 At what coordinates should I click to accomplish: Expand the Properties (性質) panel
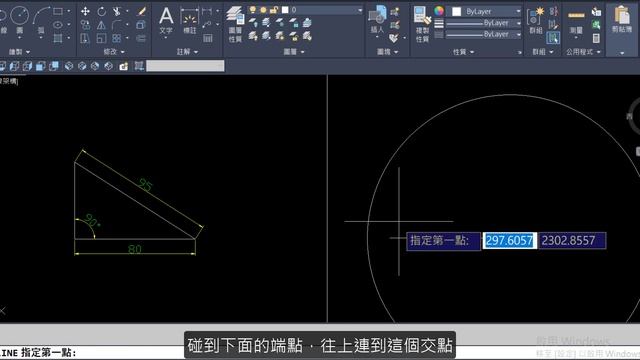(x=463, y=52)
